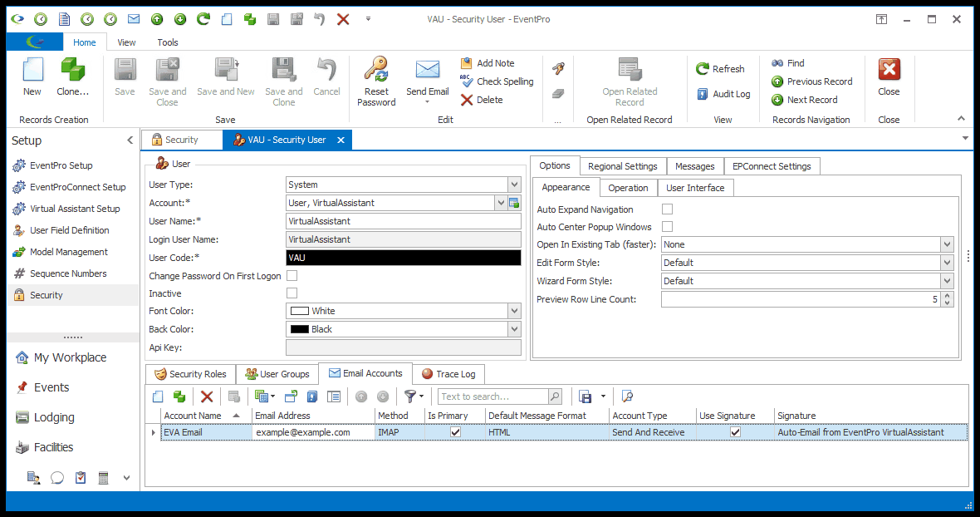Viewport: 980px width, 517px height.
Task: Switch to the View ribbon tab
Action: point(126,42)
